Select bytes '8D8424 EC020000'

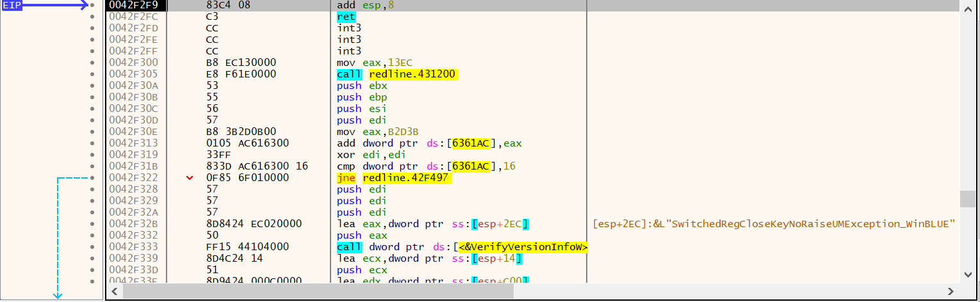(254, 224)
